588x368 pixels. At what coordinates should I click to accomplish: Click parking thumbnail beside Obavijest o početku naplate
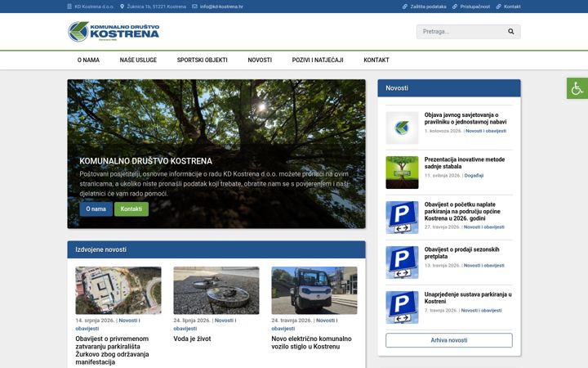point(402,218)
